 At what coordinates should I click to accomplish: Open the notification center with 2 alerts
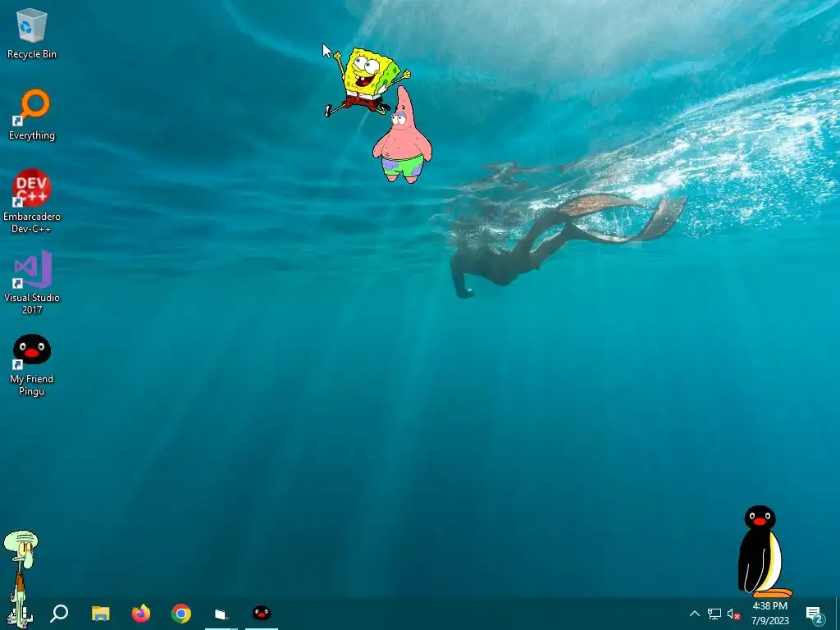coord(815,614)
